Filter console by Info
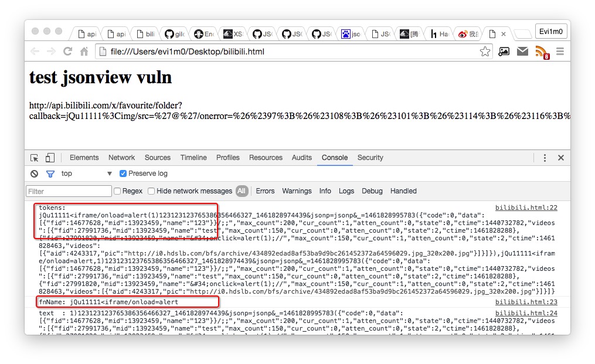The width and height of the screenshot is (595, 364). coord(325,191)
